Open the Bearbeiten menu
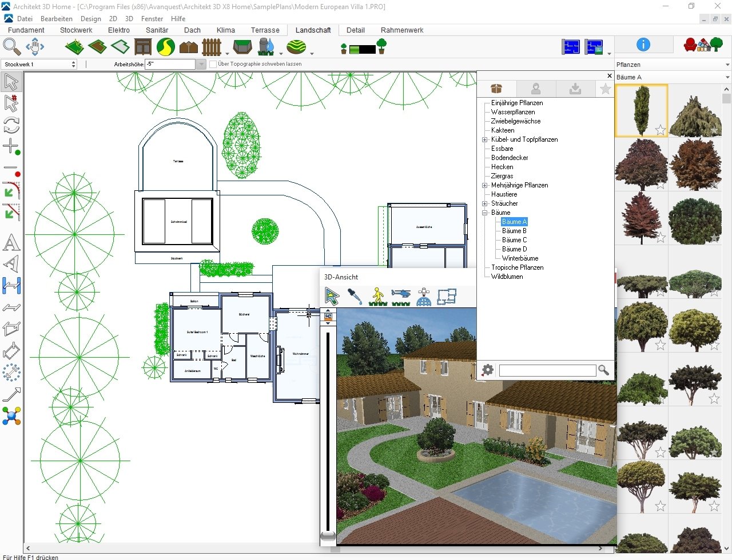 tap(57, 19)
